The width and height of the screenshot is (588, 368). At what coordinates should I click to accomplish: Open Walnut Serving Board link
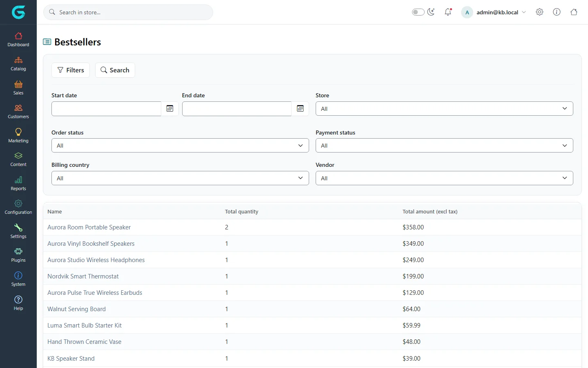[76, 309]
